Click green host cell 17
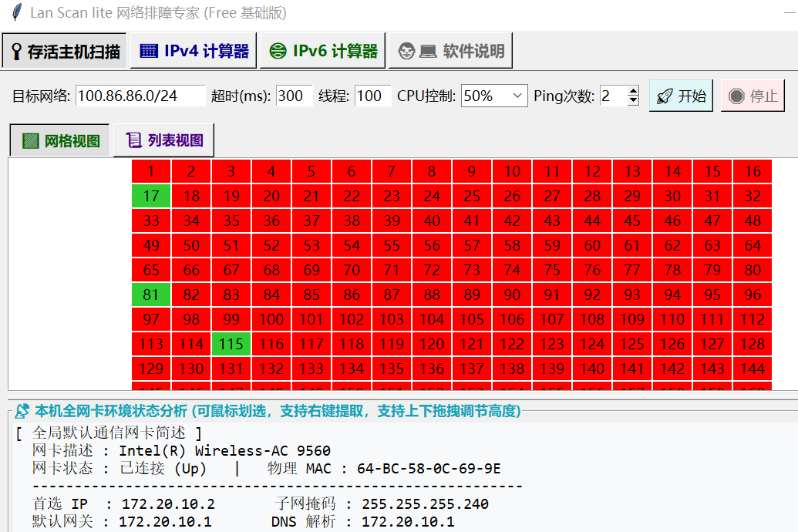The image size is (798, 532). click(x=151, y=196)
